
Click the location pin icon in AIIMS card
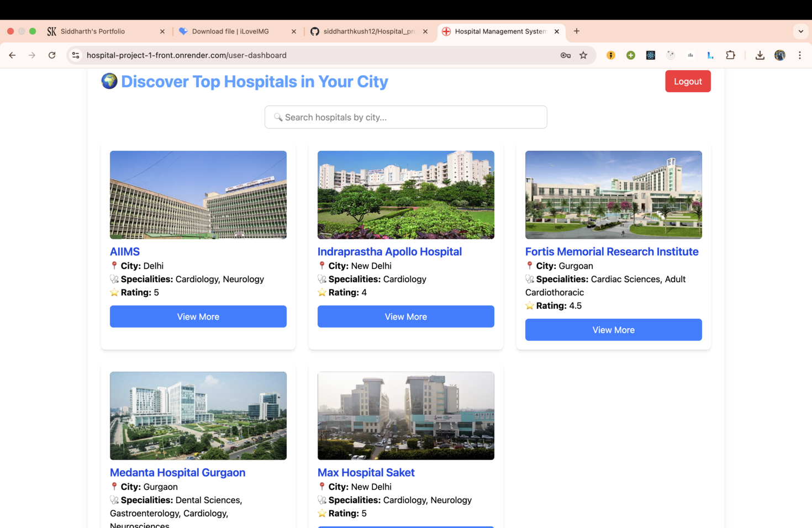(x=114, y=266)
